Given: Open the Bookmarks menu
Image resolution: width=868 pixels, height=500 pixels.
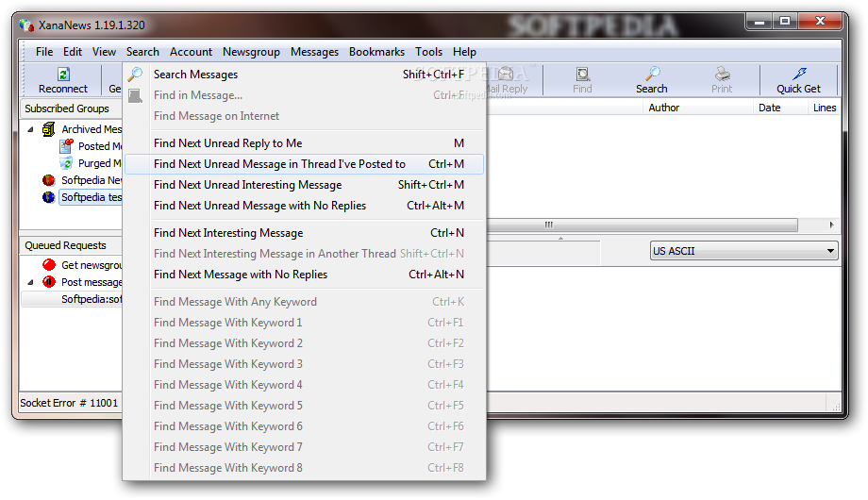Looking at the screenshot, I should (x=377, y=52).
